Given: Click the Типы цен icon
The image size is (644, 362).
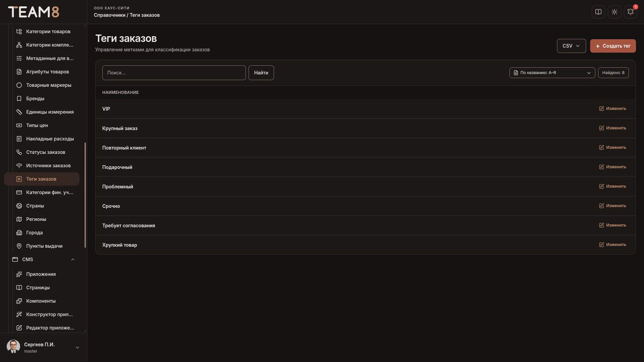Looking at the screenshot, I should pyautogui.click(x=19, y=125).
